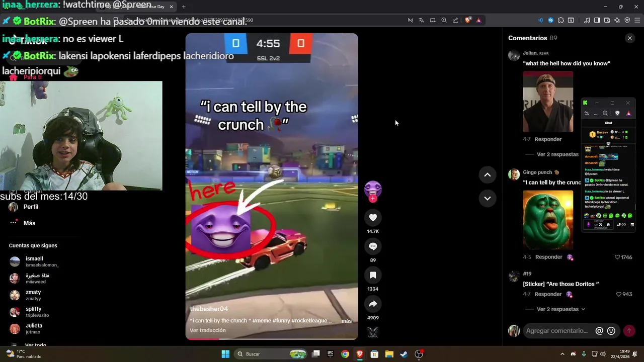
Task: Like the TikTok video with heart icon
Action: (x=373, y=217)
